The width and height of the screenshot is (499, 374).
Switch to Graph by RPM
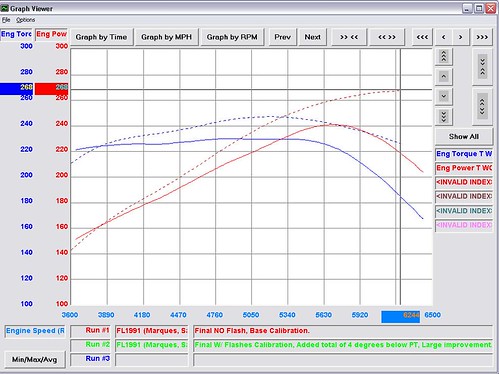pyautogui.click(x=232, y=37)
